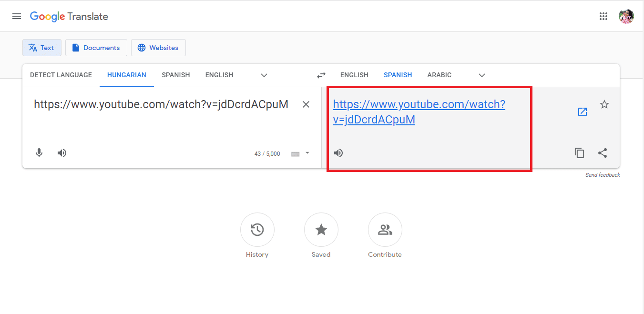This screenshot has height=314, width=644.
Task: Select English as source language
Action: (219, 75)
